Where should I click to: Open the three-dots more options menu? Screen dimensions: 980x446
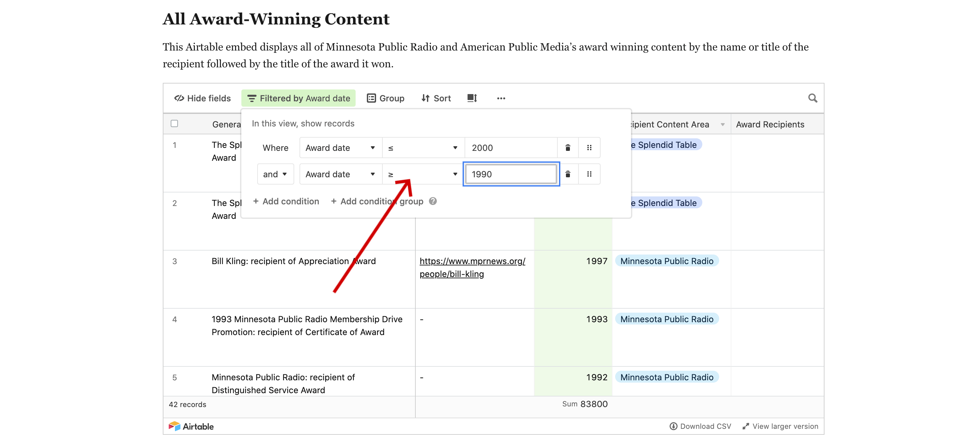point(501,98)
